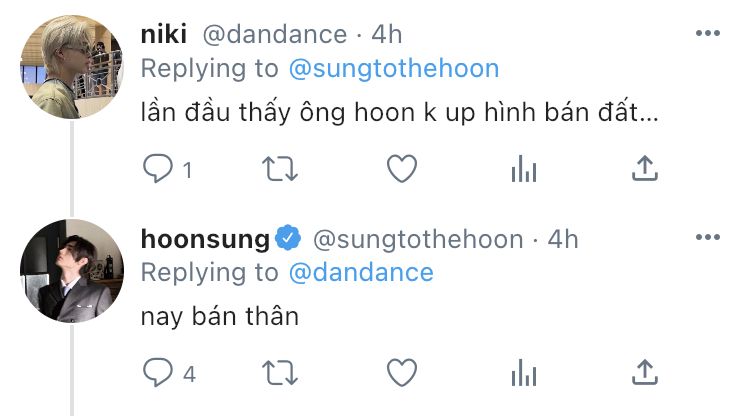The image size is (750, 416).
Task: Retweet niki's reply
Action: pos(280,169)
